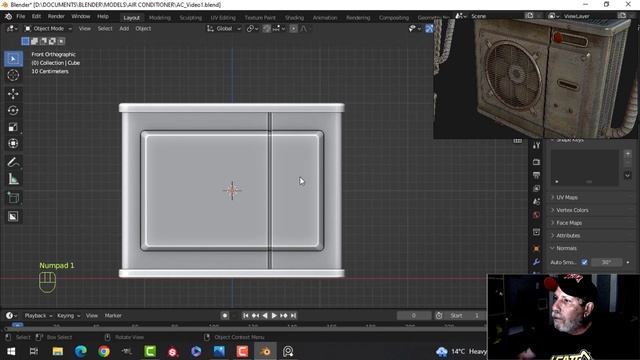Image resolution: width=640 pixels, height=360 pixels.
Task: Open Windows Start menu
Action: (x=11, y=351)
